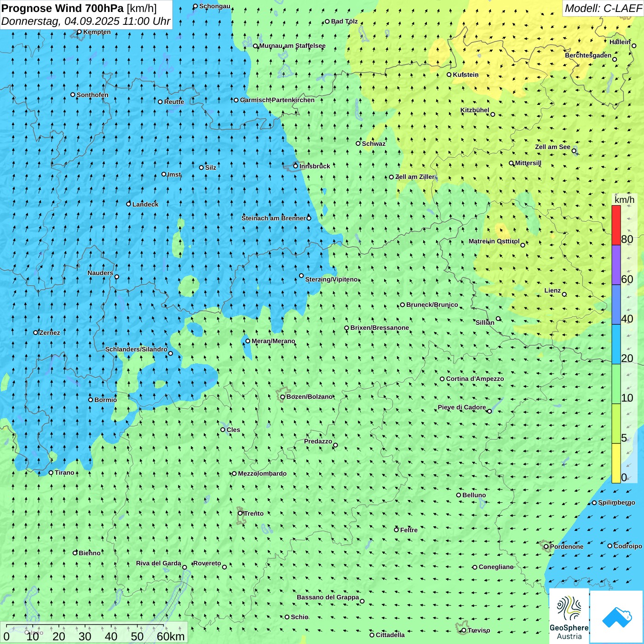Image resolution: width=644 pixels, height=644 pixels.
Task: Click the Zell am See marker
Action: [x=574, y=150]
